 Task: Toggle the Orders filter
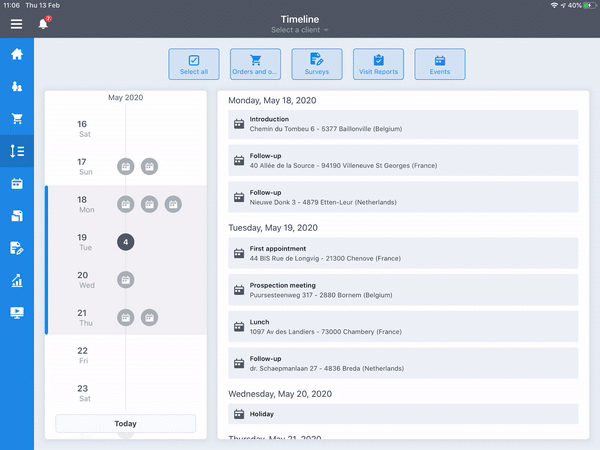pos(255,64)
